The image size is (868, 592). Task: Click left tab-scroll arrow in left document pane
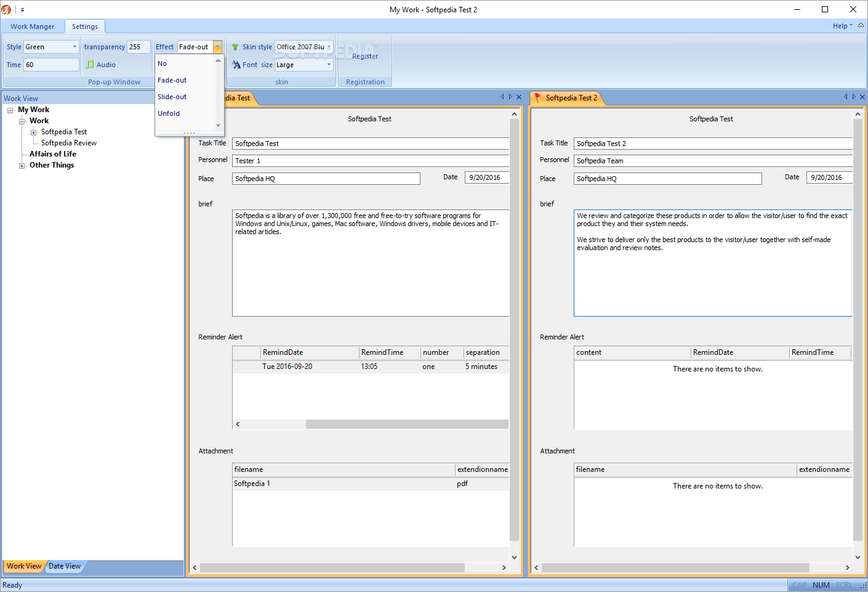coord(502,97)
